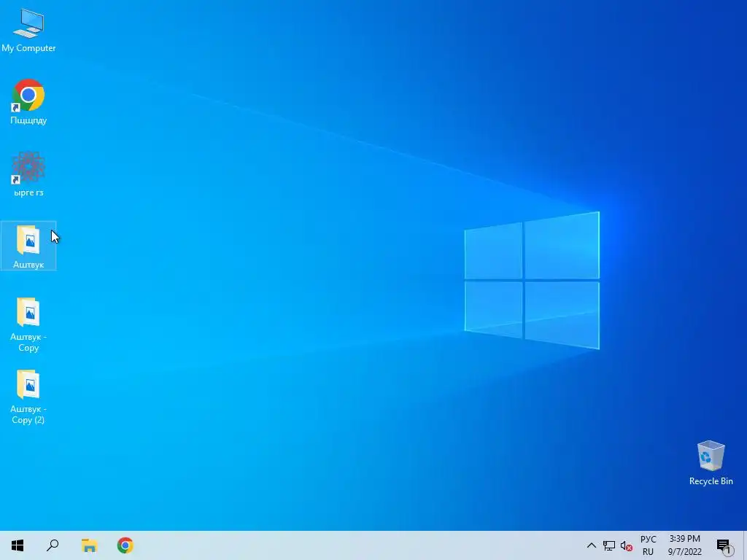Switch input language via РУС RU indicator

(x=648, y=545)
